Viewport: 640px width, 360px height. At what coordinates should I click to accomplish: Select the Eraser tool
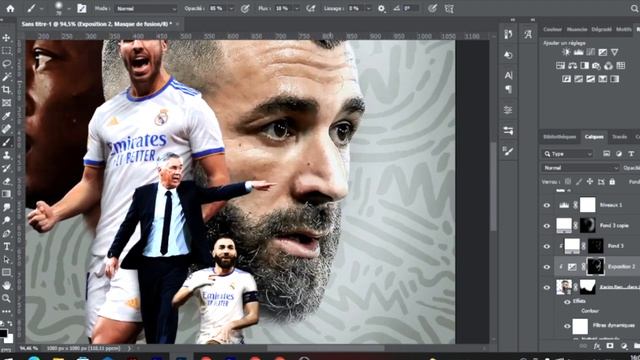[x=6, y=181]
